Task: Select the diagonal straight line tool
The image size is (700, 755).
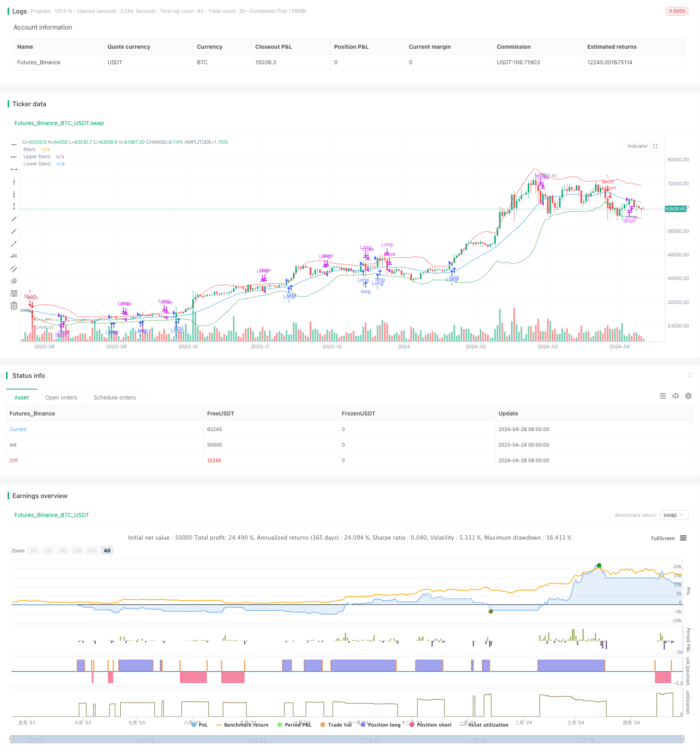Action: click(14, 219)
